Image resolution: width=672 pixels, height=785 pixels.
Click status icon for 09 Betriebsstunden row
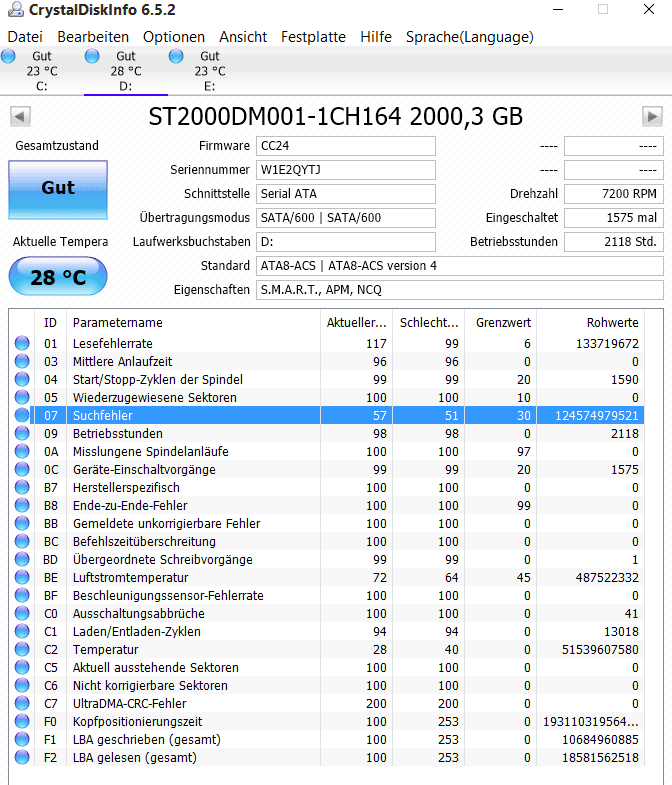click(22, 433)
